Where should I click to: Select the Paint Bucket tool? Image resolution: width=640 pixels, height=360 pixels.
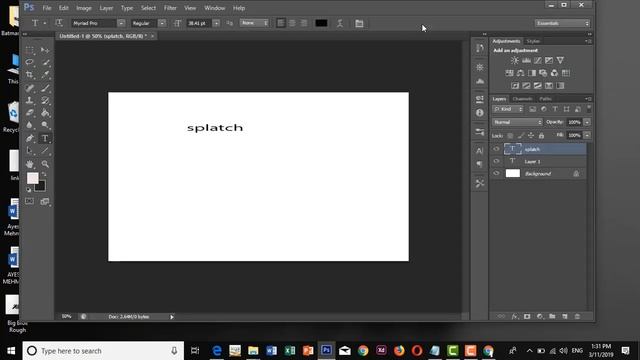point(45,113)
